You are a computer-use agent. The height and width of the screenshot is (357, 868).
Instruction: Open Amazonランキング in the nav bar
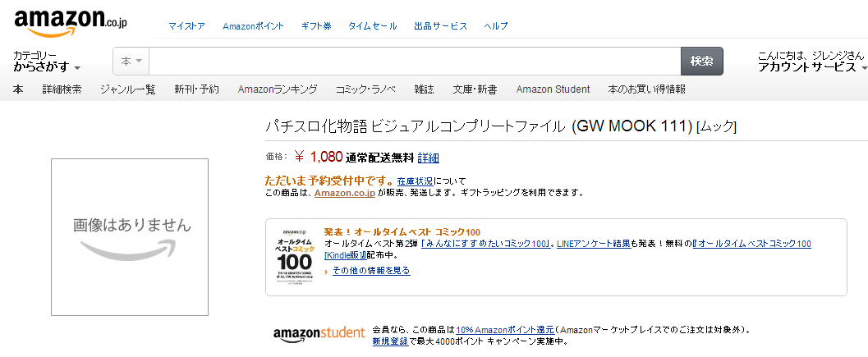tap(277, 89)
